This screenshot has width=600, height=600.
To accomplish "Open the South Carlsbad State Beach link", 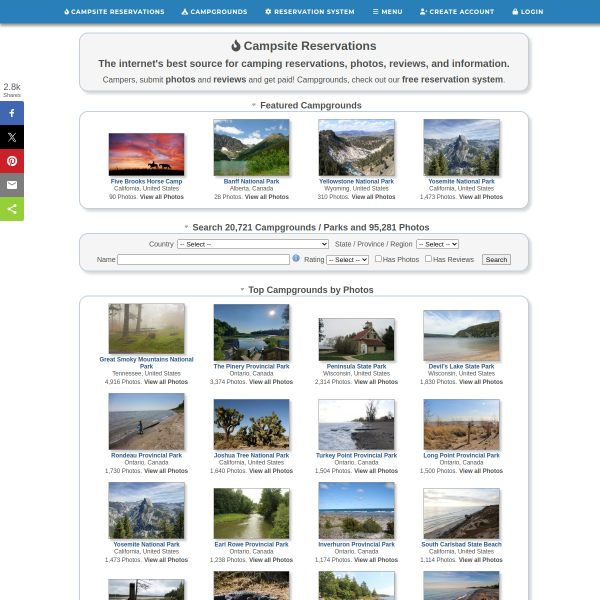I will pos(461,544).
